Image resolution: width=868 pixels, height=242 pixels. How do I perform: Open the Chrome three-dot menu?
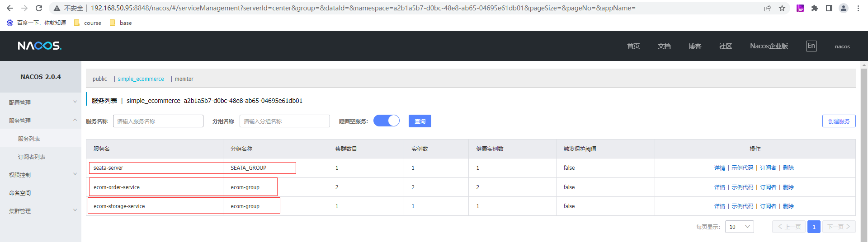[858, 8]
